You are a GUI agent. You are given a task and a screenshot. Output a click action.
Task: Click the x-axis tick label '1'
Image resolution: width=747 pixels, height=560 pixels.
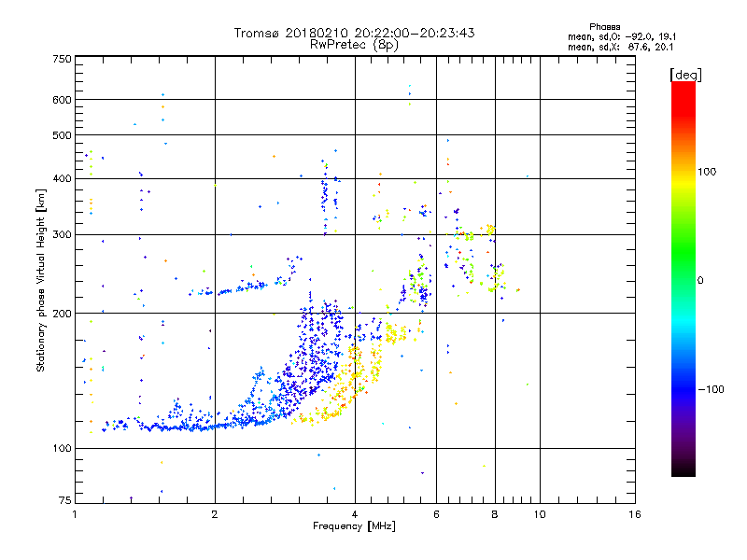75,514
